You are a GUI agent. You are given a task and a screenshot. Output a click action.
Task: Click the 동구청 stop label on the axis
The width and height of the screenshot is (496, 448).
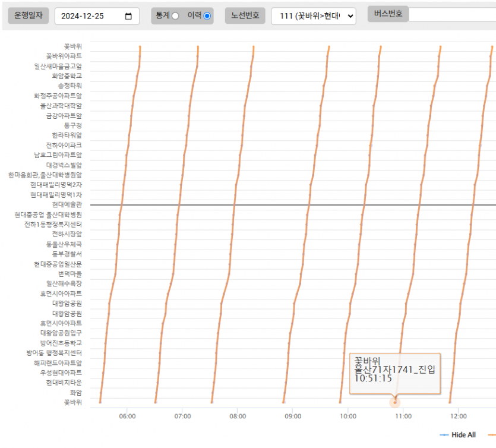point(72,125)
